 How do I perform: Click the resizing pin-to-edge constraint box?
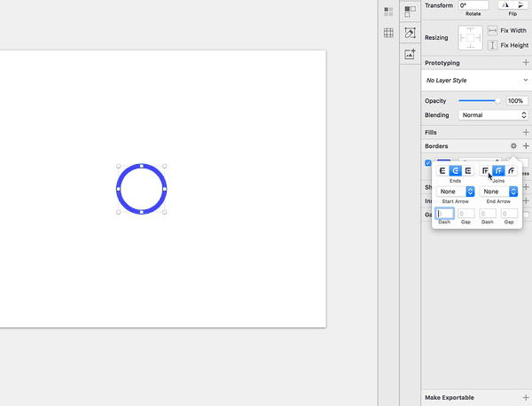(470, 37)
